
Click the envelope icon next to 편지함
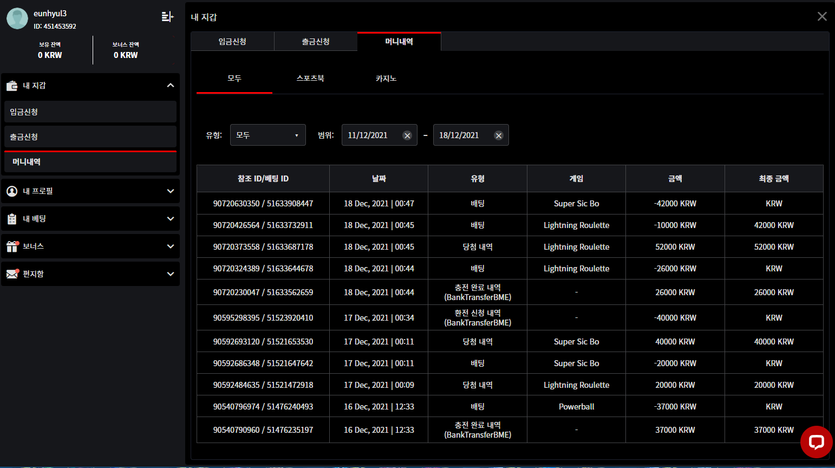12,274
